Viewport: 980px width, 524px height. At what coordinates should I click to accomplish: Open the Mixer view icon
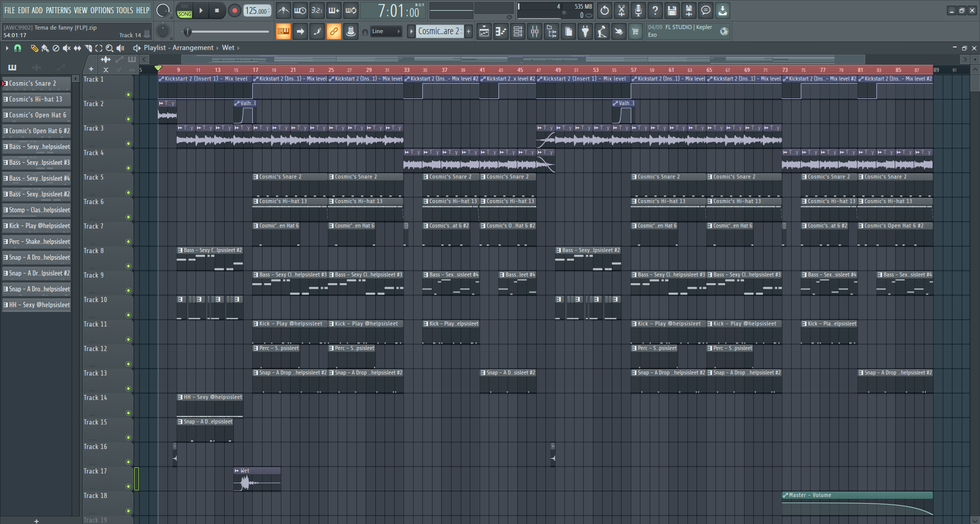535,32
